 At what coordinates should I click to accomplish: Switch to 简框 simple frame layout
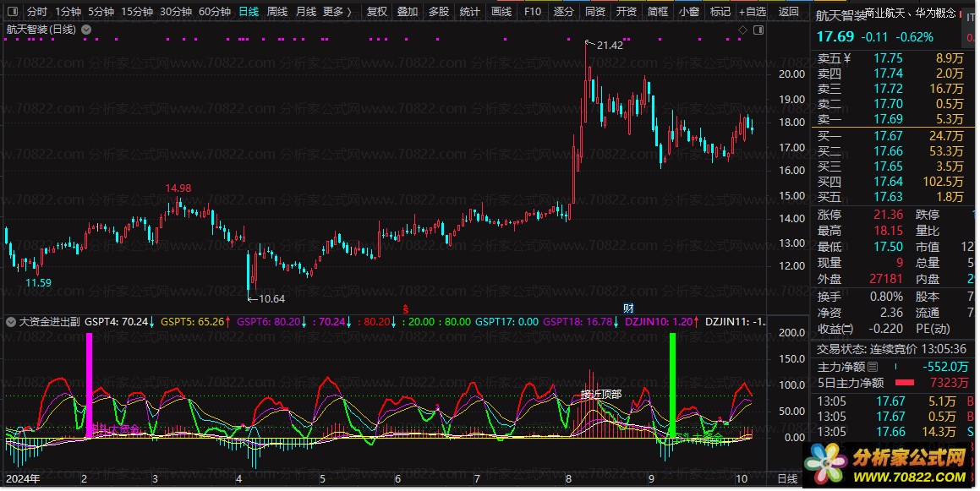(658, 11)
